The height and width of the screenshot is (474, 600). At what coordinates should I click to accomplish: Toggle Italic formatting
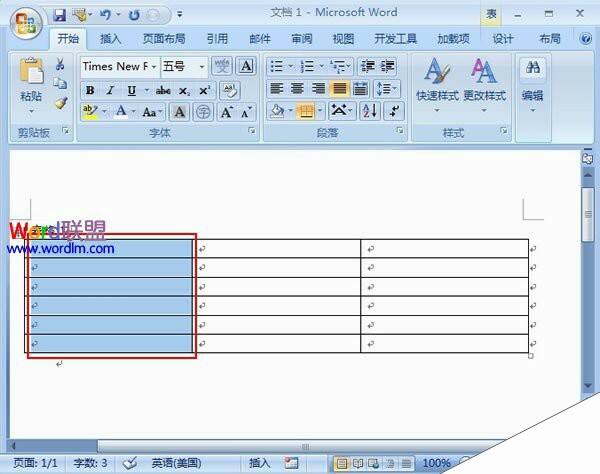[x=110, y=91]
